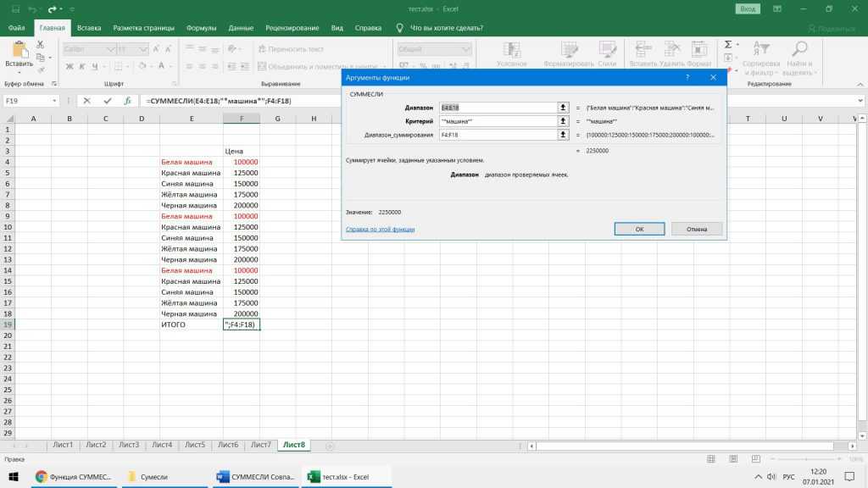Toggle Переносить текст wrap text

pos(291,49)
